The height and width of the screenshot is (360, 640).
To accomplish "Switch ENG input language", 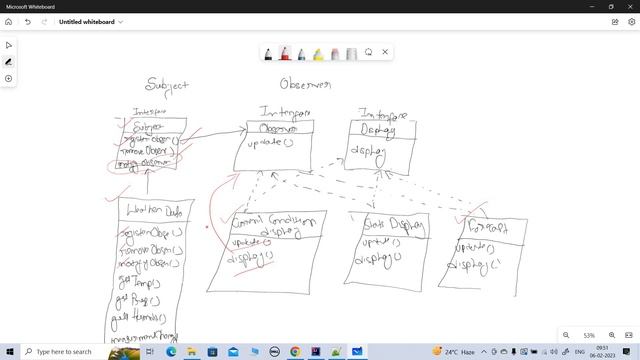I will [580, 351].
